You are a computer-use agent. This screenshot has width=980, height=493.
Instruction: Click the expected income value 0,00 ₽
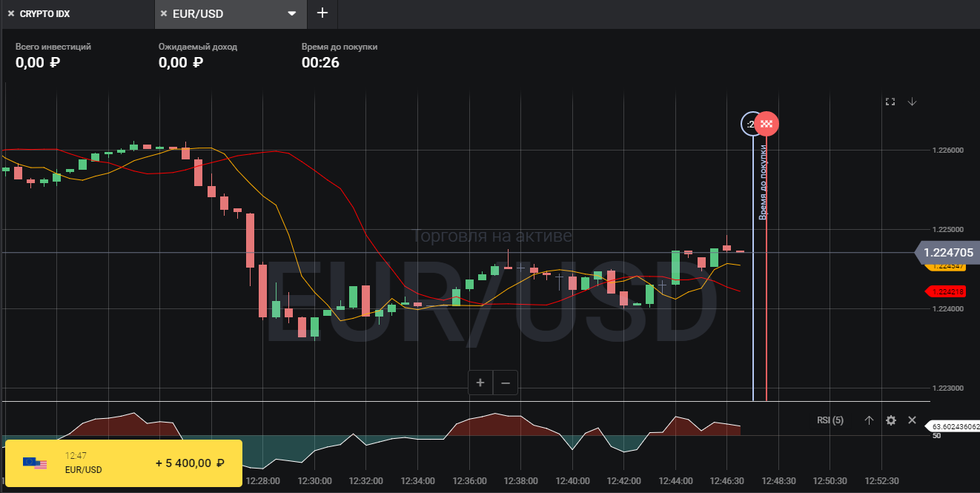[x=181, y=62]
